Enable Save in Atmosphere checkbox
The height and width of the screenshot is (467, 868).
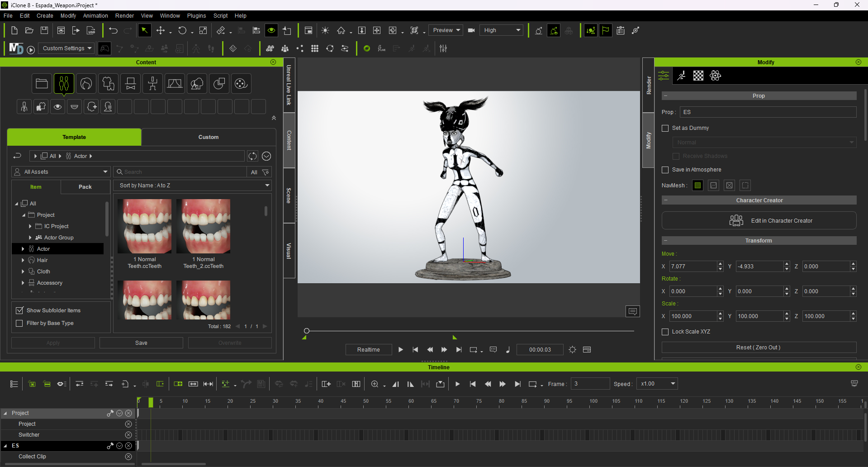tap(665, 170)
